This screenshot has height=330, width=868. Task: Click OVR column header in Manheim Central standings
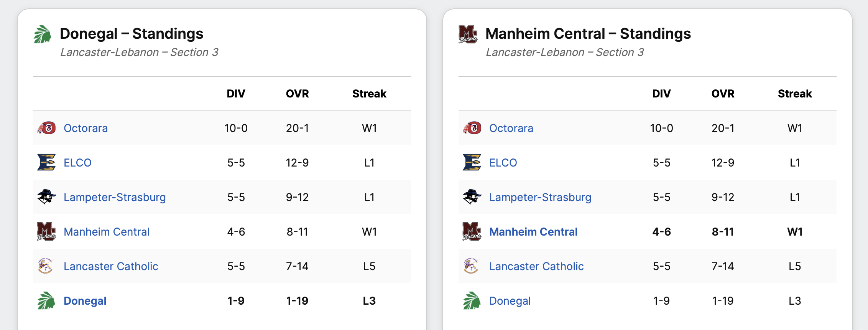pos(723,94)
